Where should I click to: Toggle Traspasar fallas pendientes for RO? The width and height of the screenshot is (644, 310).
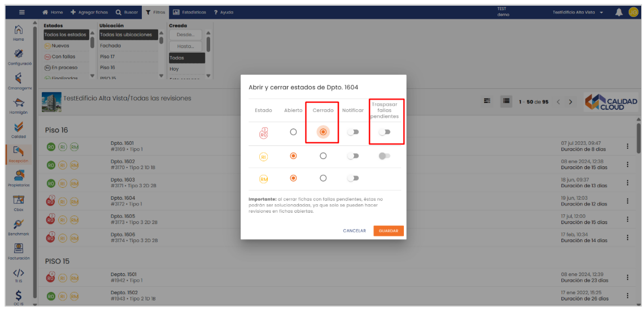point(385,132)
